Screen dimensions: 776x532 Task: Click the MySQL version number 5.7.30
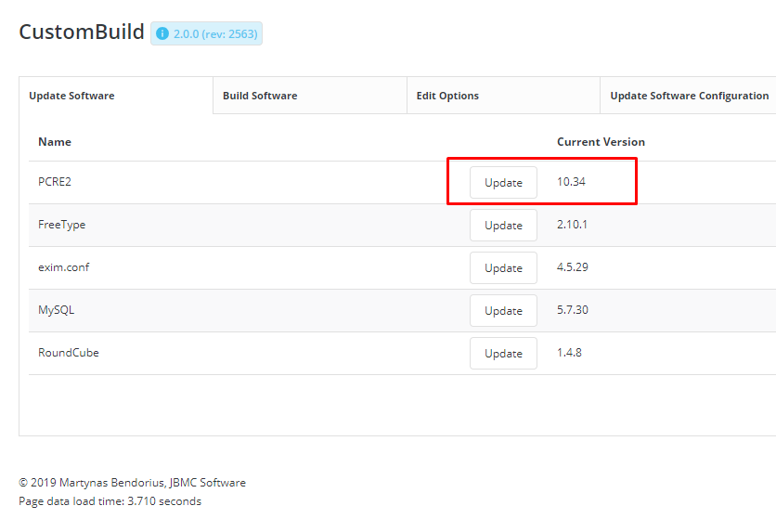(572, 310)
